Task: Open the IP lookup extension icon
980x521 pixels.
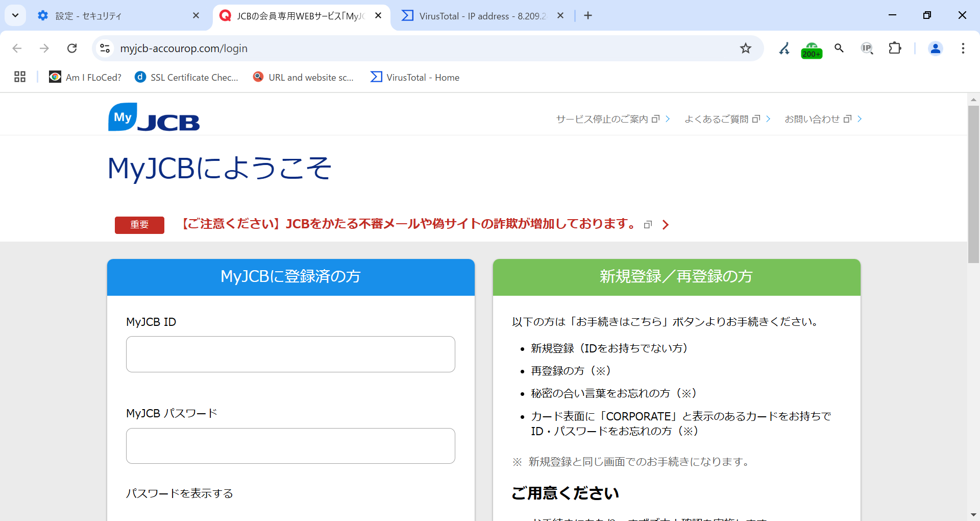Action: coord(867,48)
